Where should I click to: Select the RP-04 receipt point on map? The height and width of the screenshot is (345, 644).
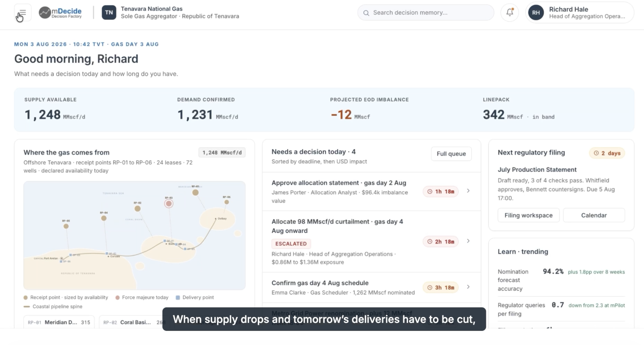pyautogui.click(x=104, y=218)
